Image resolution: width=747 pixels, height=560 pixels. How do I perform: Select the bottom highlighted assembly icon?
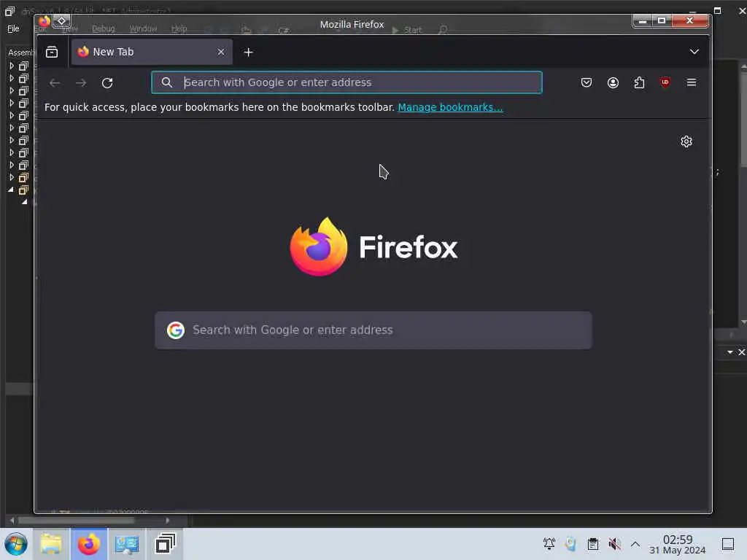tap(23, 190)
